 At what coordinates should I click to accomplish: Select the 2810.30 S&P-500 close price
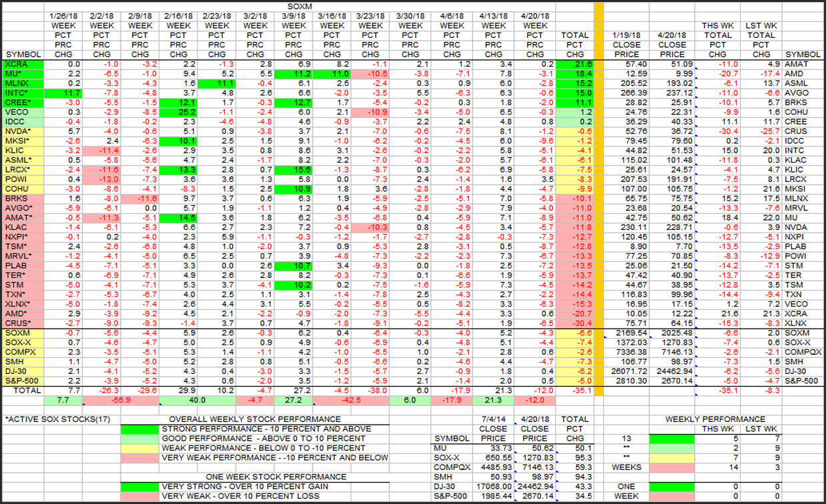627,381
